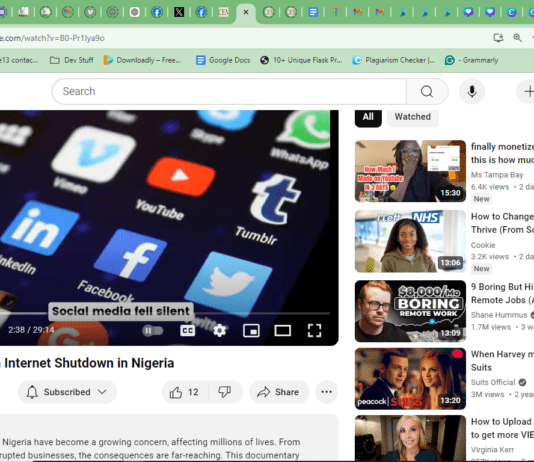
Task: Click the '6.4K views' text
Action: [490, 187]
